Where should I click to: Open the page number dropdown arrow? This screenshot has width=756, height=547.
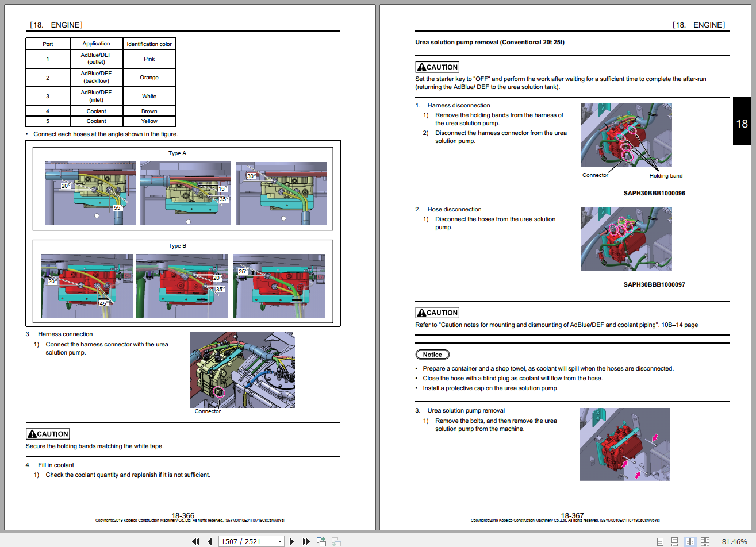pos(280,541)
